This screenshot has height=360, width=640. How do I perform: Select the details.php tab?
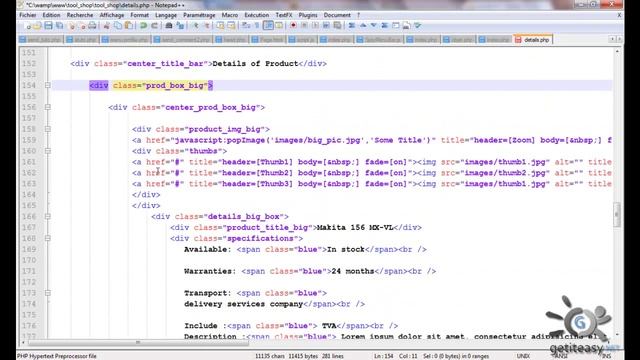point(533,40)
